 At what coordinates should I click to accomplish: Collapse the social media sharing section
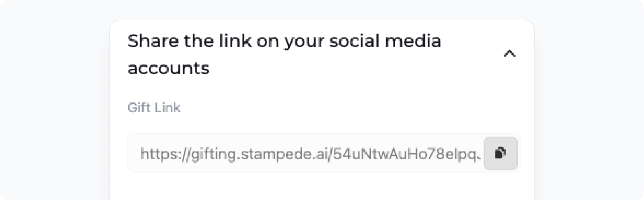(x=510, y=53)
